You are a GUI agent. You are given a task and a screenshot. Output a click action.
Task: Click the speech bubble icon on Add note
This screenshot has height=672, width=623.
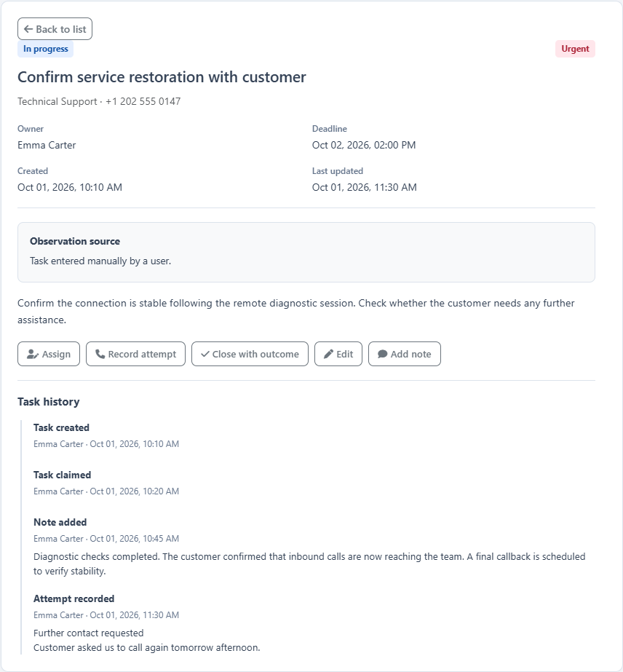(382, 354)
